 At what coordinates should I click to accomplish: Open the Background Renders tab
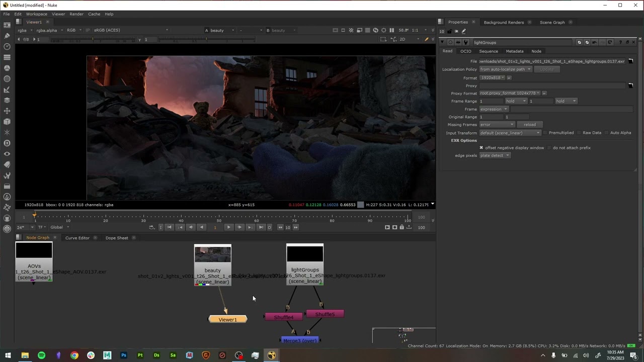point(504,22)
